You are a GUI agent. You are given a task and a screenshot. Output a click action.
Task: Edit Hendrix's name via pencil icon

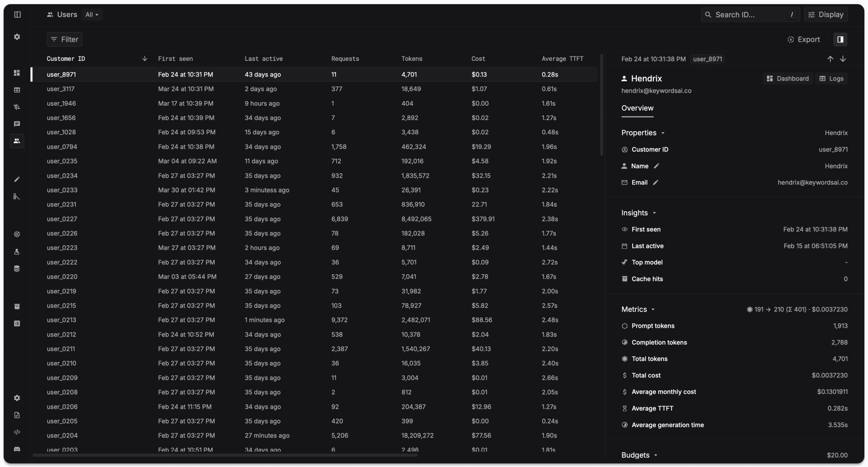click(x=657, y=166)
